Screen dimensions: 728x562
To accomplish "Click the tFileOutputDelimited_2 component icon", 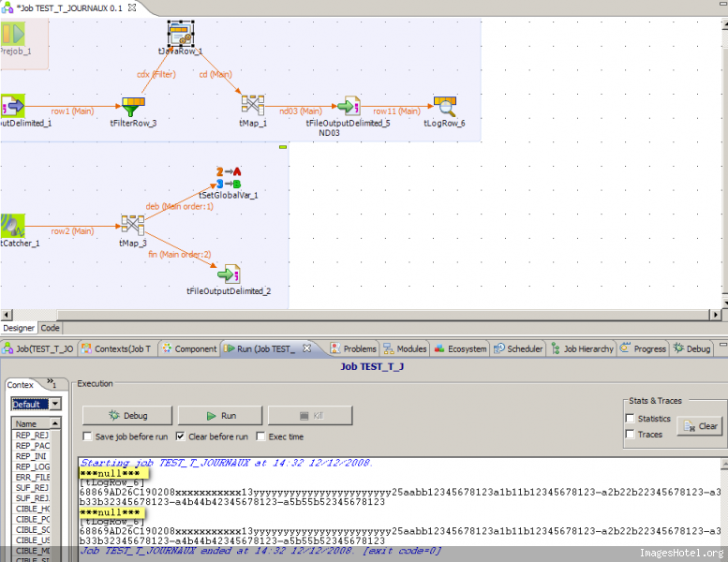I will click(229, 274).
